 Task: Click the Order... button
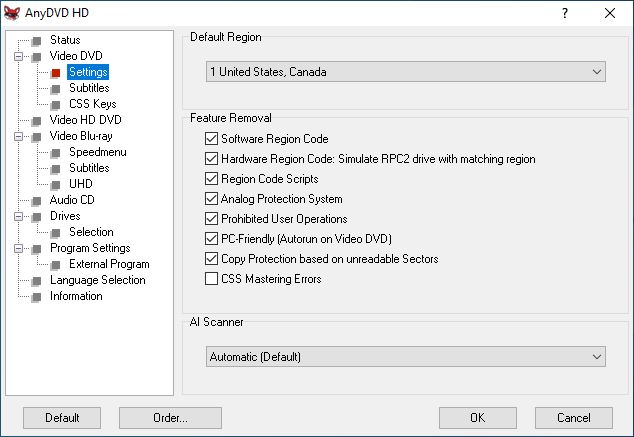[170, 418]
